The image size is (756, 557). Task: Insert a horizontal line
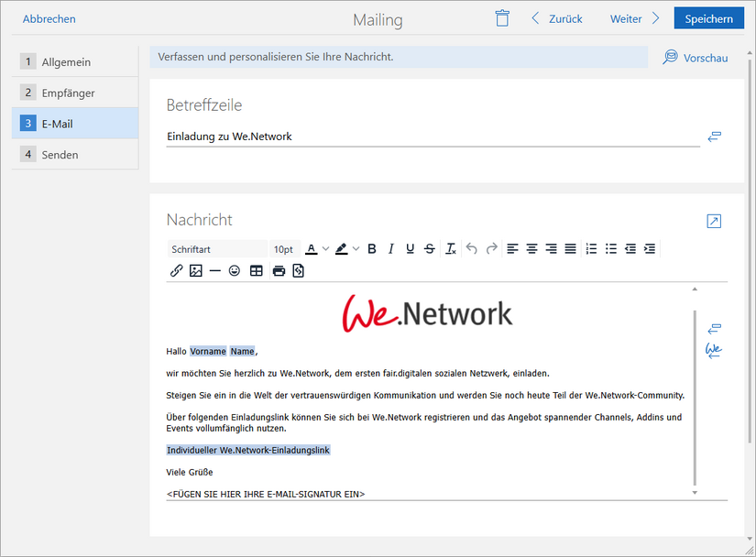(x=215, y=270)
